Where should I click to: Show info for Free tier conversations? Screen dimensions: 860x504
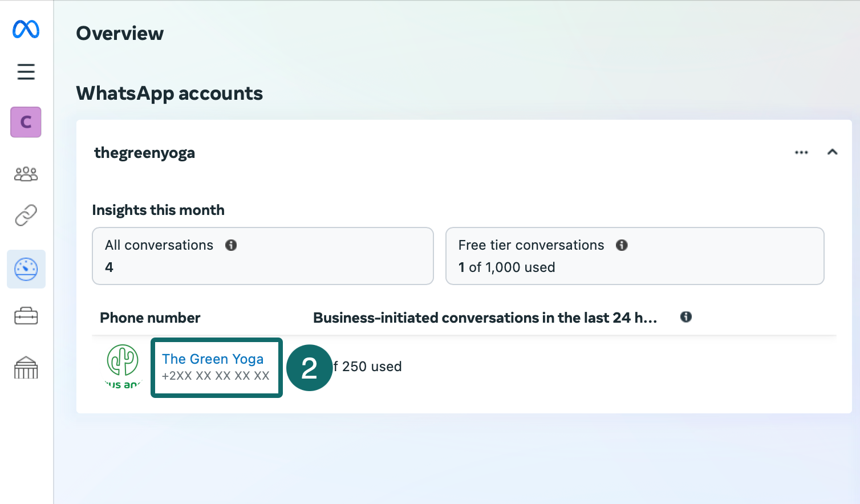pyautogui.click(x=622, y=245)
